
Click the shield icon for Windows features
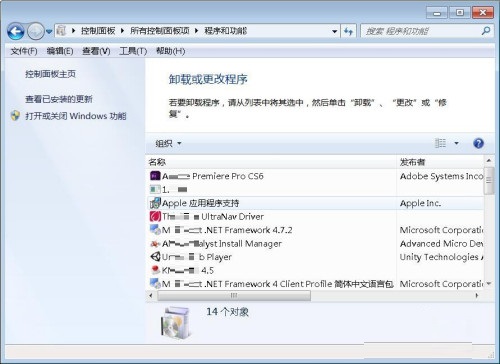tap(15, 116)
